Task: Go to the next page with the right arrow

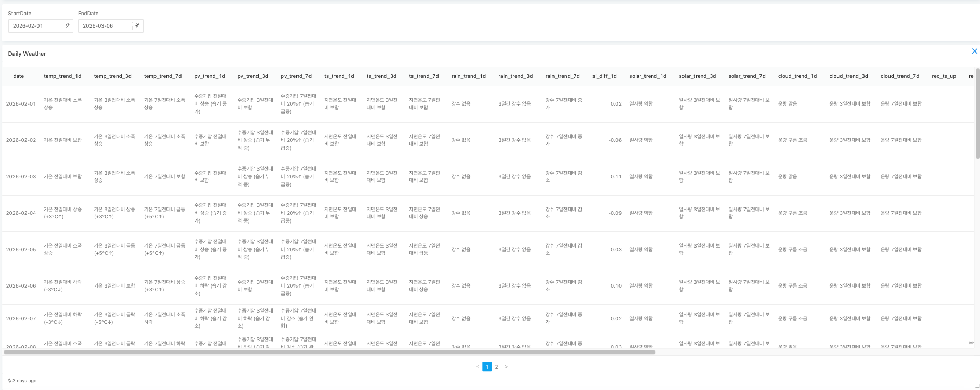Action: (x=506, y=367)
